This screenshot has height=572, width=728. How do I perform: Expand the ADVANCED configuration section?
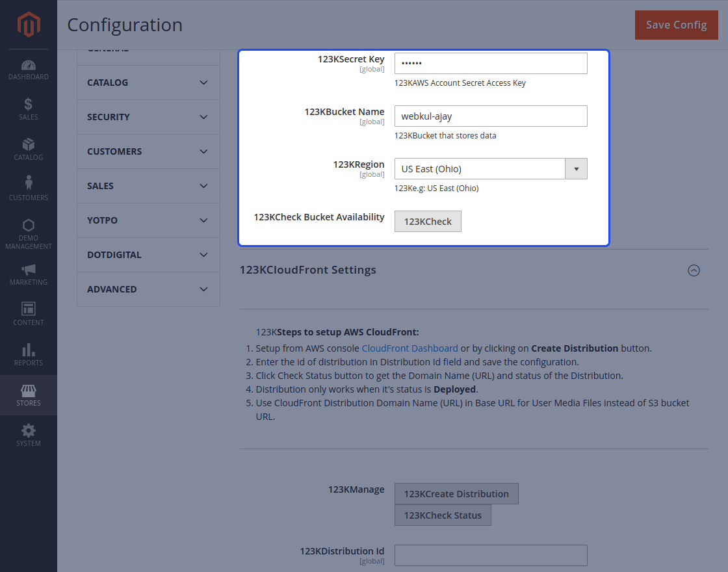[148, 289]
